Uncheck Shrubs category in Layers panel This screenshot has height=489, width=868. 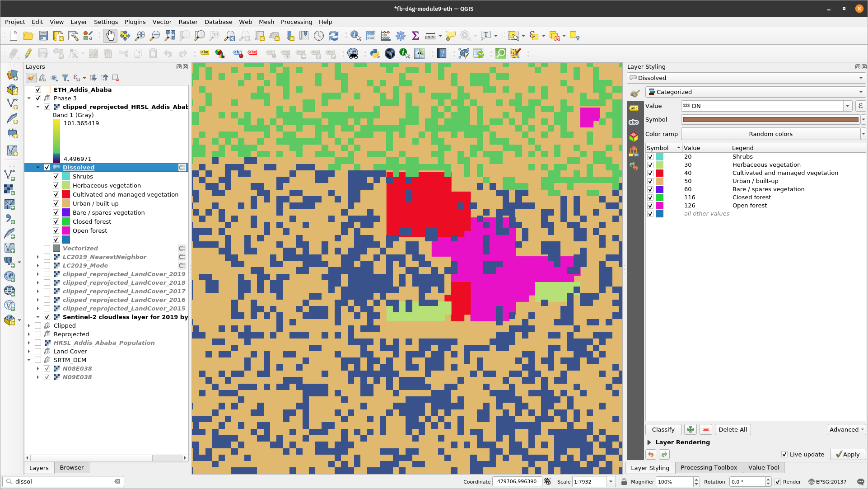56,176
